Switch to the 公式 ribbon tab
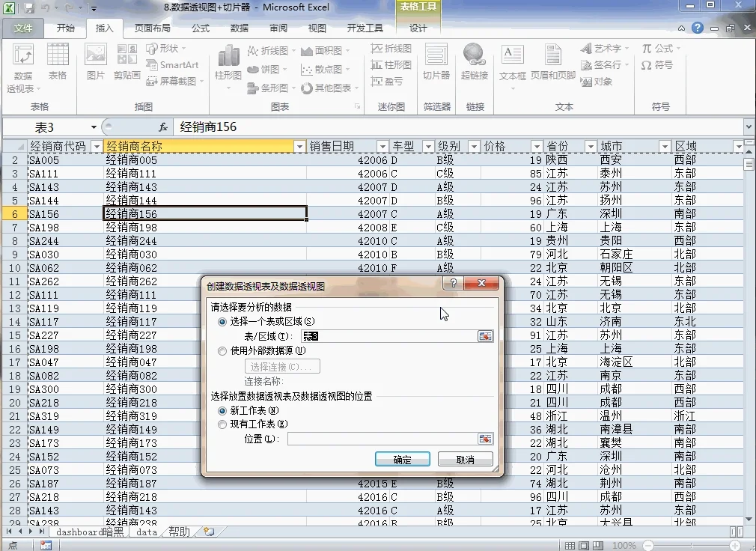 [201, 28]
